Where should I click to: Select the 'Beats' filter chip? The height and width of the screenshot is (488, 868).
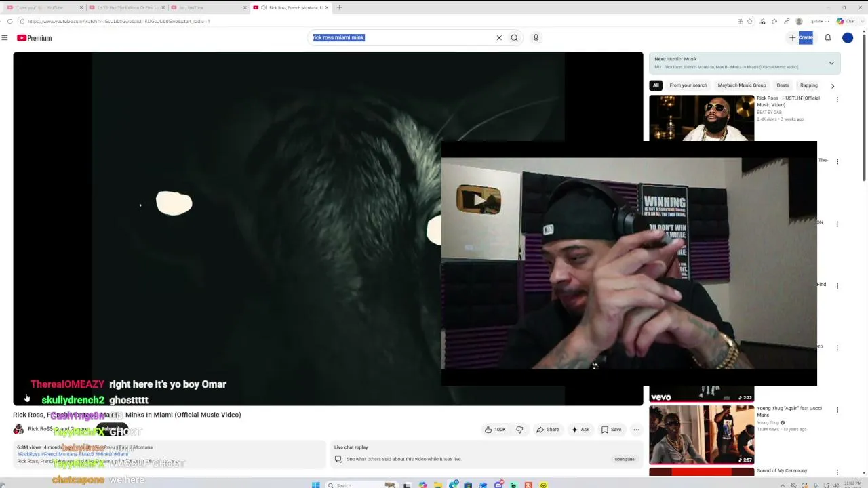point(783,85)
